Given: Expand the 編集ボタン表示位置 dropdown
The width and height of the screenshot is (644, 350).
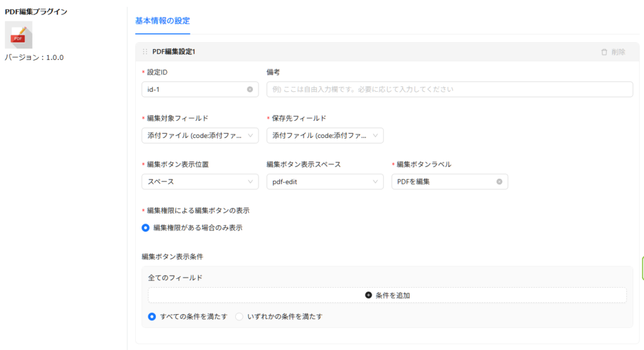Looking at the screenshot, I should click(x=200, y=182).
